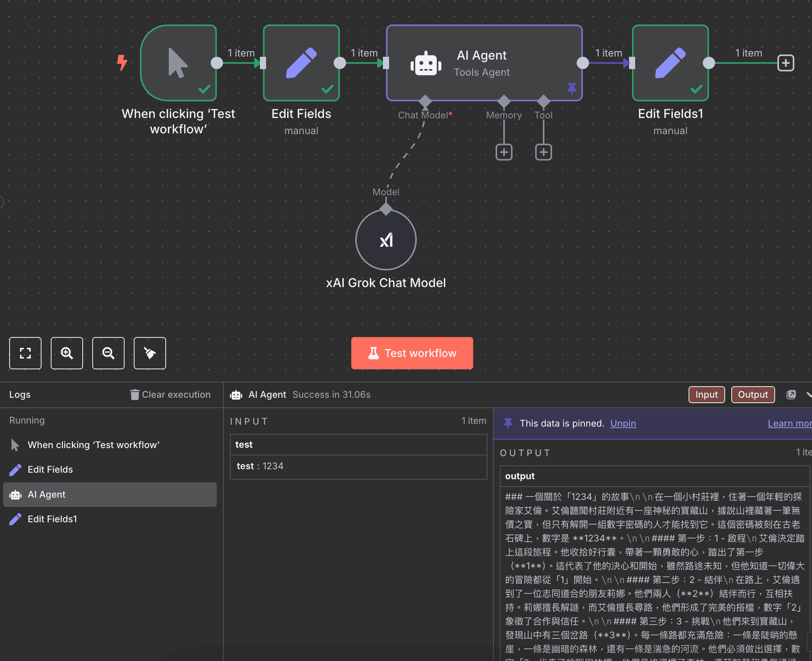Unpin the AI Agent node data via its pin icon
The width and height of the screenshot is (812, 661).
click(x=572, y=88)
